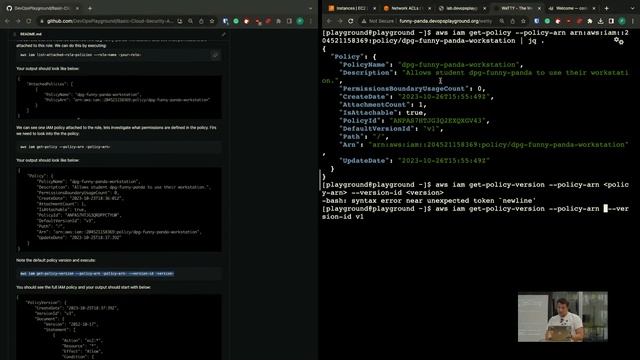Image resolution: width=640 pixels, height=360 pixels.
Task: Click the Not Secure warning in WeTTY window
Action: tap(378, 21)
